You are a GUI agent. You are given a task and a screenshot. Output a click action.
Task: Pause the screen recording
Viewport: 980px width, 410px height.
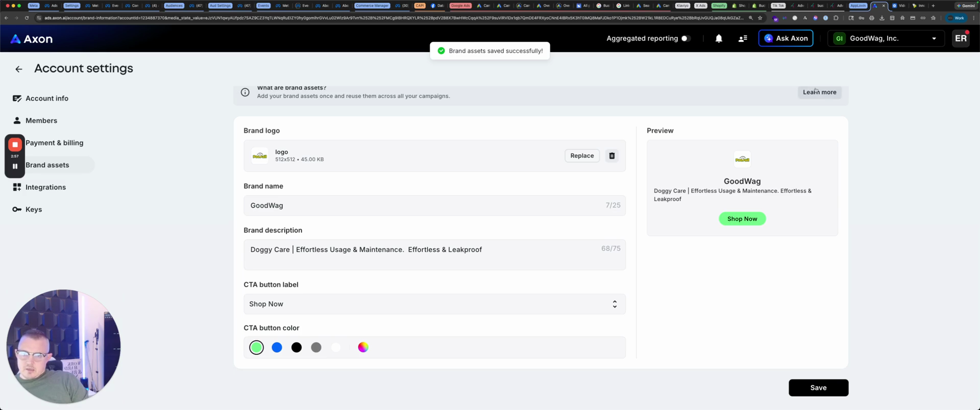(15, 166)
